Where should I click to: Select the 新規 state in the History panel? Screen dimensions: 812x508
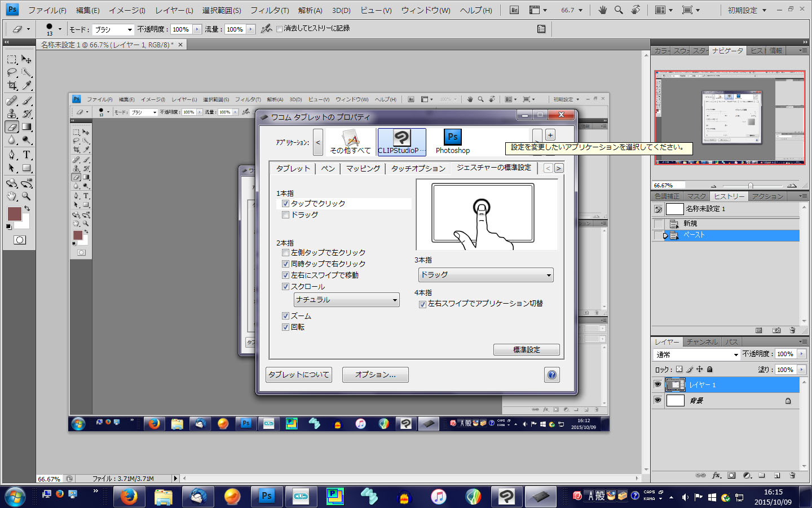(x=690, y=224)
